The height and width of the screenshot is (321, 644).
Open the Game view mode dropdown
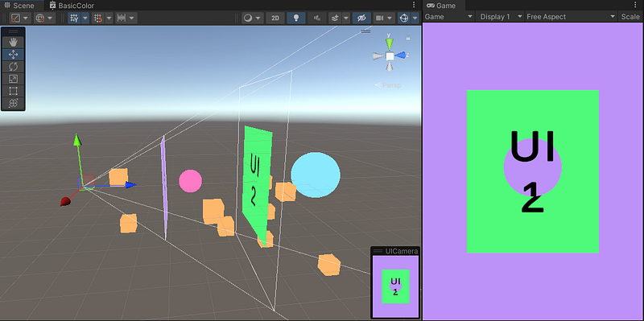(x=449, y=17)
